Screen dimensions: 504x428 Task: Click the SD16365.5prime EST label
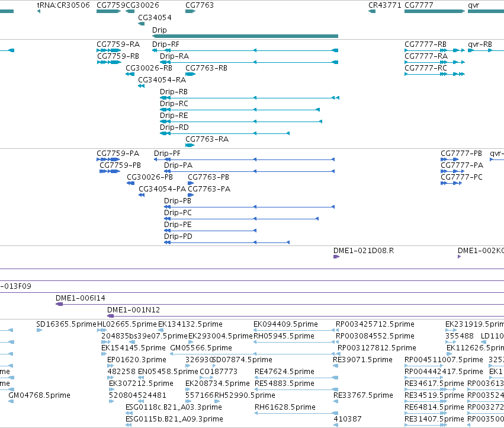pyautogui.click(x=66, y=324)
